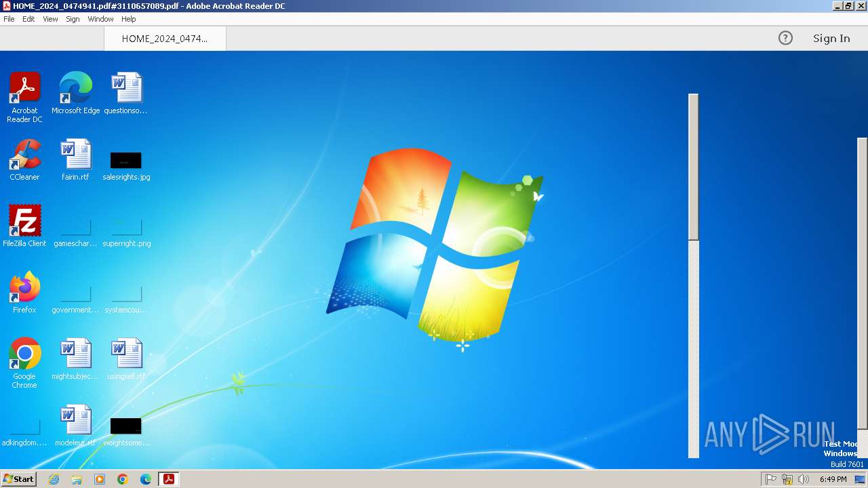The width and height of the screenshot is (868, 488).
Task: Open Internet Explorer from the taskbar
Action: (x=54, y=479)
